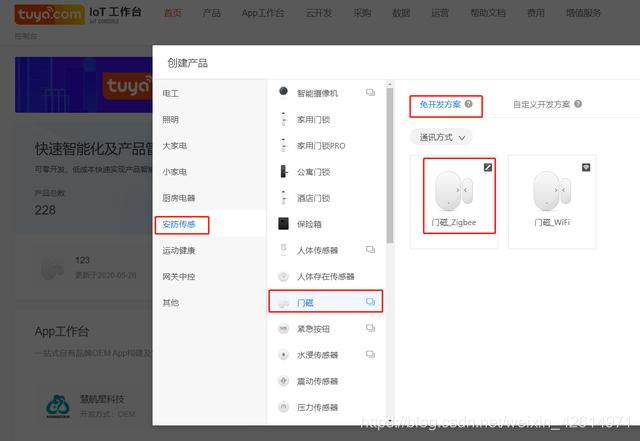Viewport: 640px width, 441px height.
Task: Choose 震动传感器 product type
Action: point(326,381)
